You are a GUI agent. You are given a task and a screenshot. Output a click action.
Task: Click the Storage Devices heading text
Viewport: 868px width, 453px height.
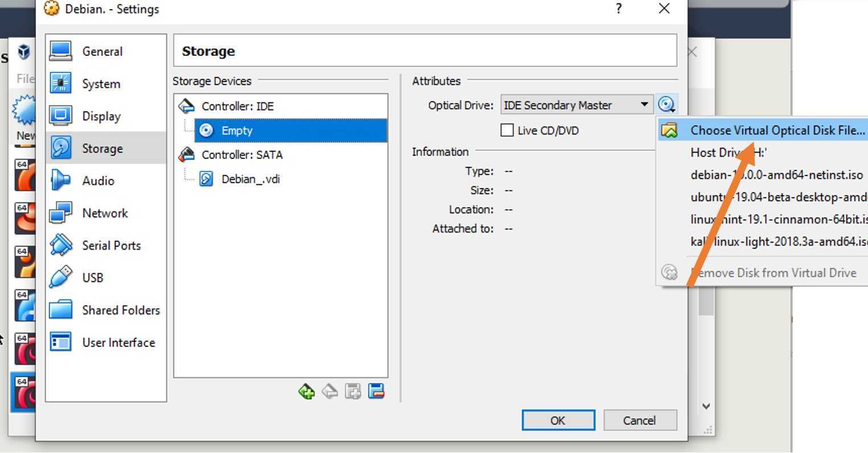(x=212, y=81)
